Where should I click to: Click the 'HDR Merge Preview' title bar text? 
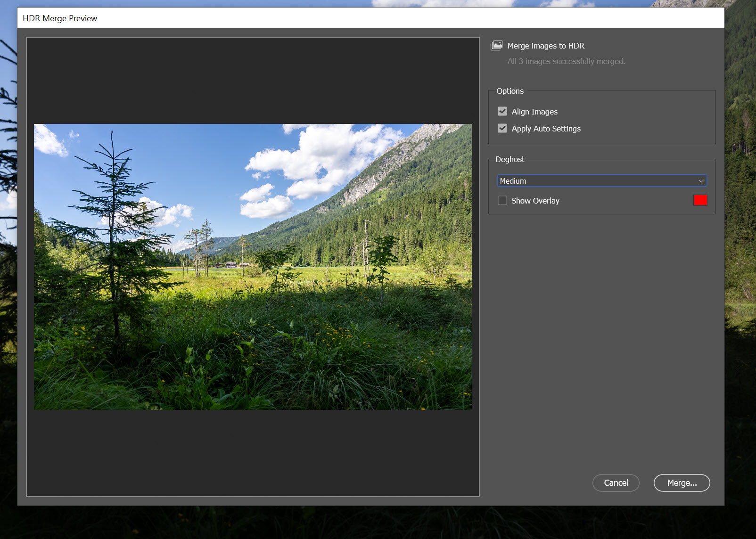[x=60, y=18]
